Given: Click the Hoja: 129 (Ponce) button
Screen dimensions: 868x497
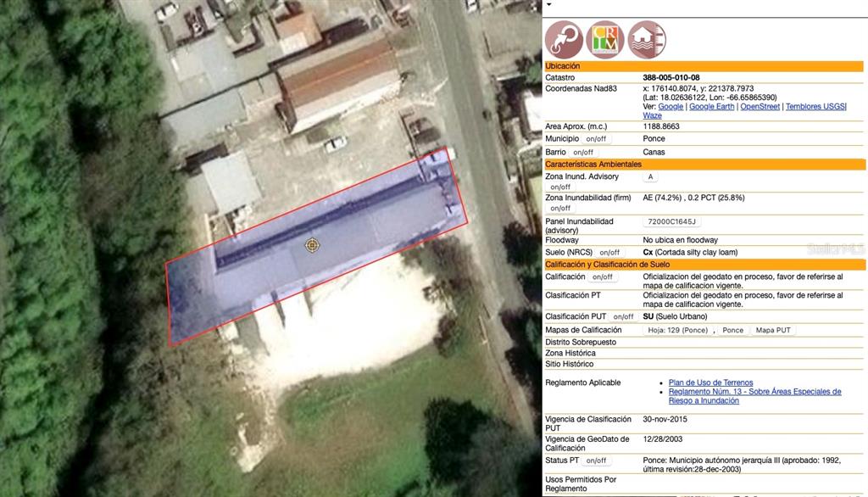Looking at the screenshot, I should pos(677,331).
